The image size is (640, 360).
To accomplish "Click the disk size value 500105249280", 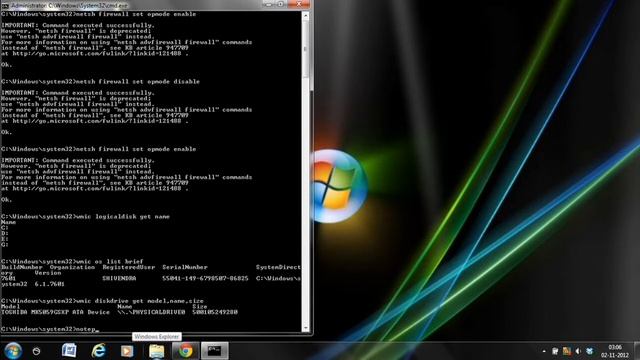I will [x=215, y=312].
